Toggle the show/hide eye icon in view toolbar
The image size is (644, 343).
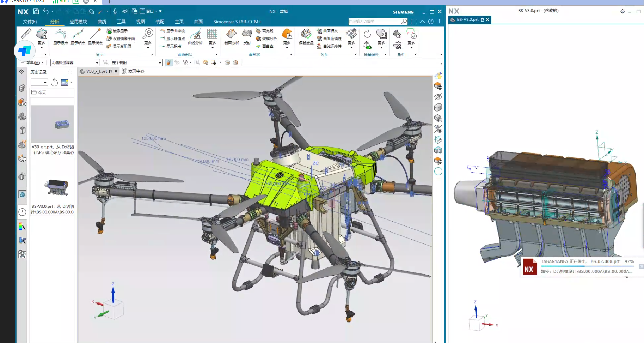click(438, 97)
